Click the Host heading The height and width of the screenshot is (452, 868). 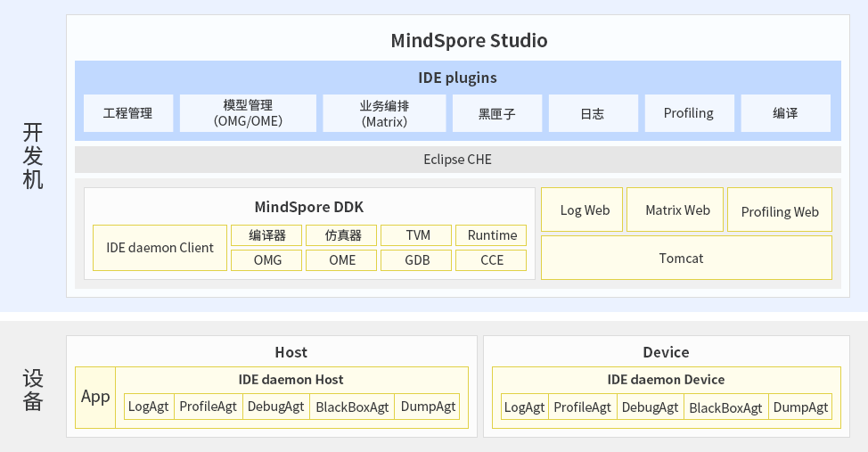coord(291,352)
